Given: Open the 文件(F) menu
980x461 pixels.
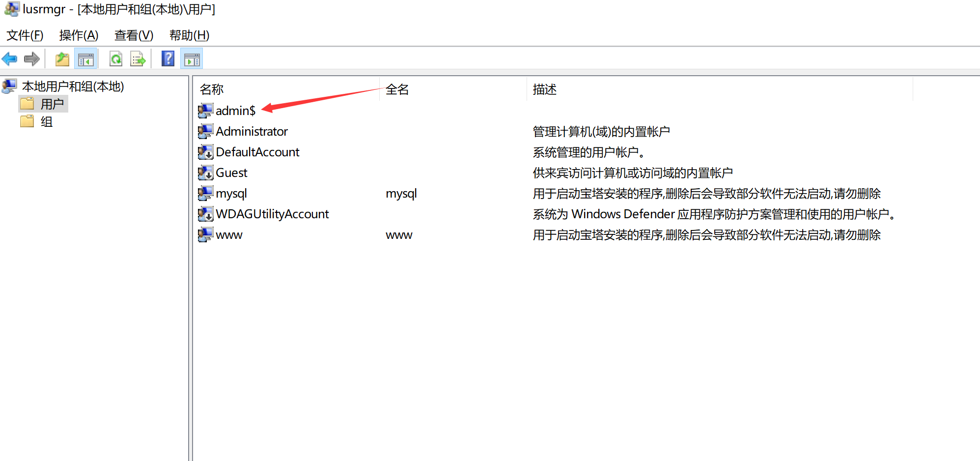Looking at the screenshot, I should click(x=25, y=35).
